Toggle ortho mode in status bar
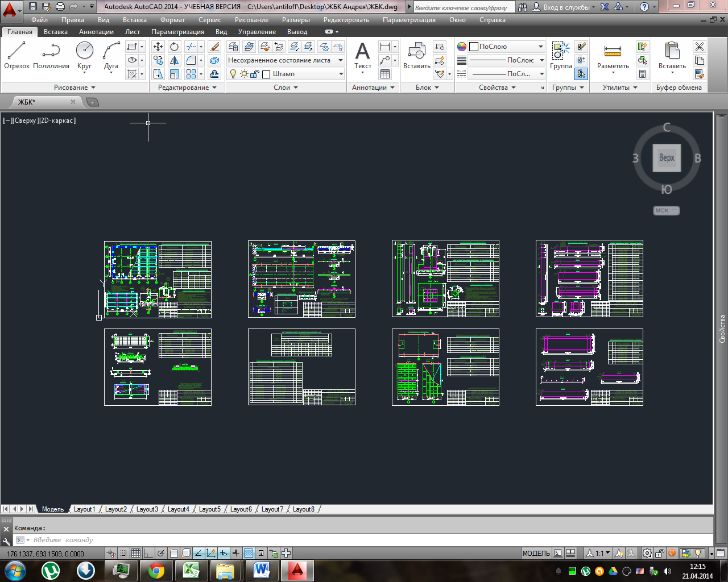Image resolution: width=728 pixels, height=582 pixels. (148, 553)
